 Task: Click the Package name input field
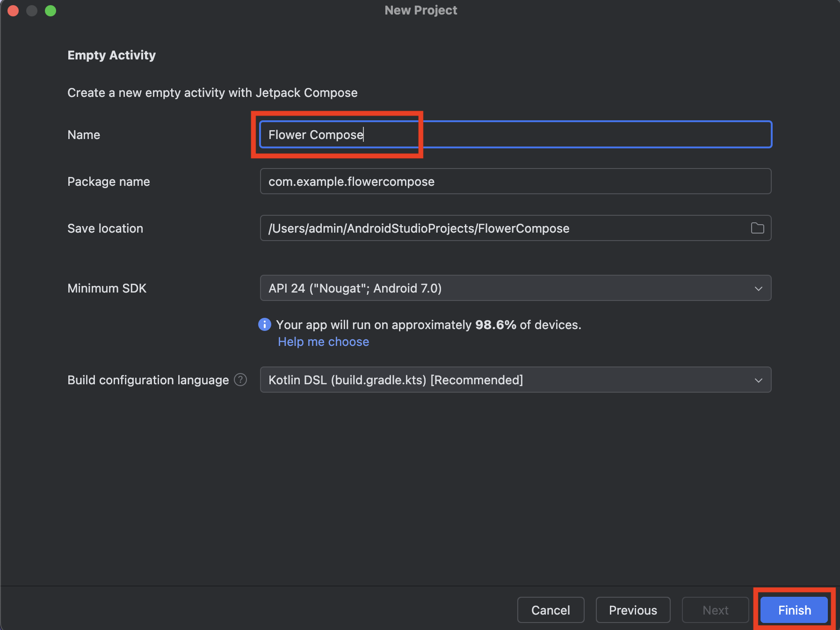click(515, 182)
